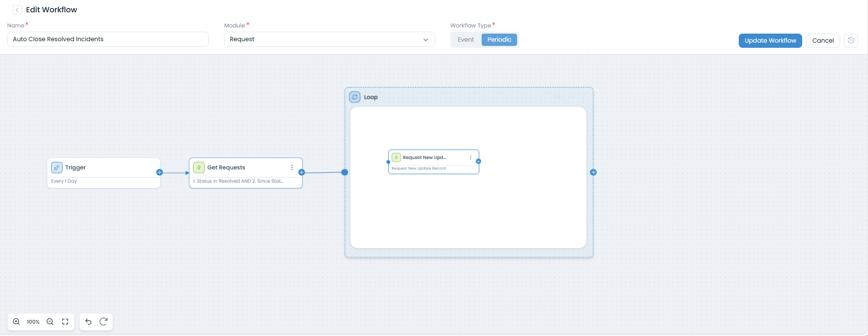The width and height of the screenshot is (868, 336).
Task: Switch workflow type to Event
Action: tap(465, 40)
